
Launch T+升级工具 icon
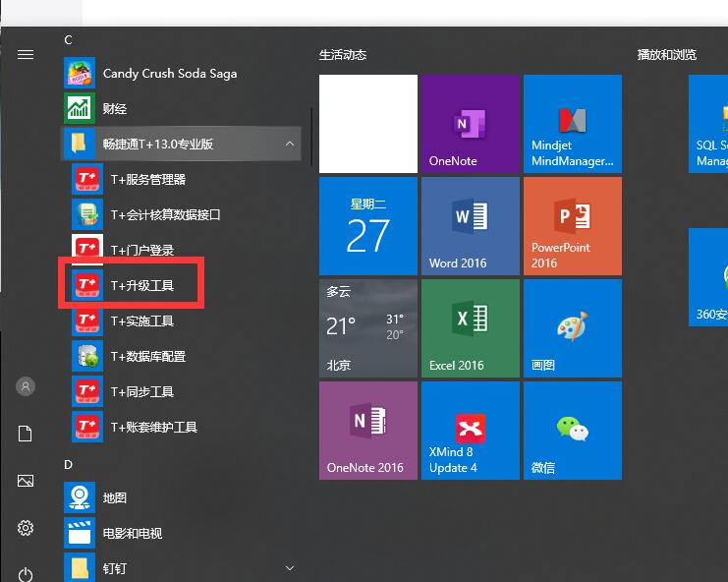(x=87, y=285)
